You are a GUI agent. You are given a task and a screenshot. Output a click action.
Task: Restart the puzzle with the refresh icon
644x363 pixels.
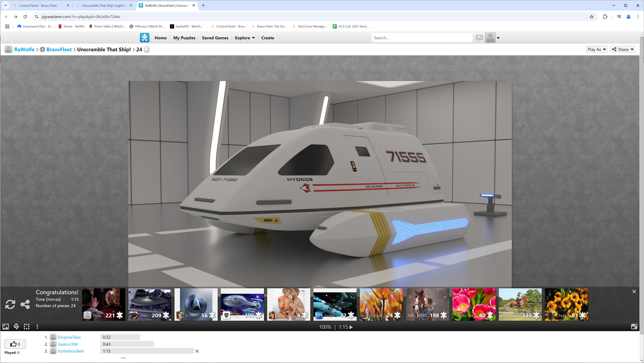point(10,304)
